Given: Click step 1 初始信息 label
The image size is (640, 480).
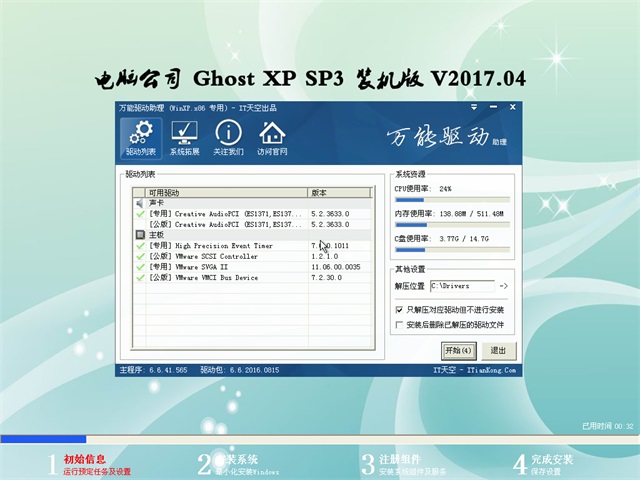Looking at the screenshot, I should tap(84, 459).
